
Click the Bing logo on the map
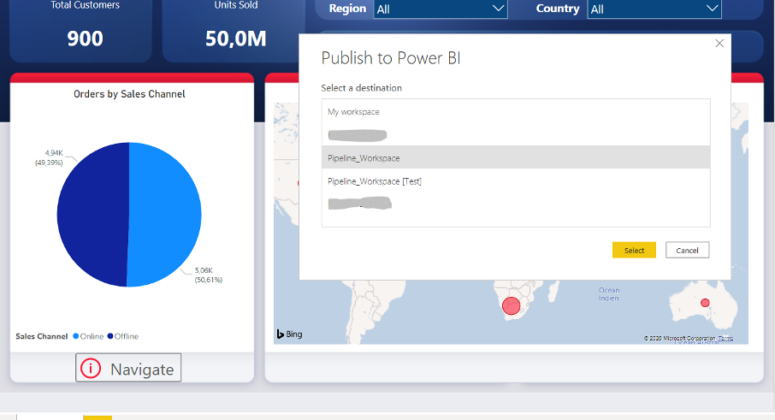289,334
